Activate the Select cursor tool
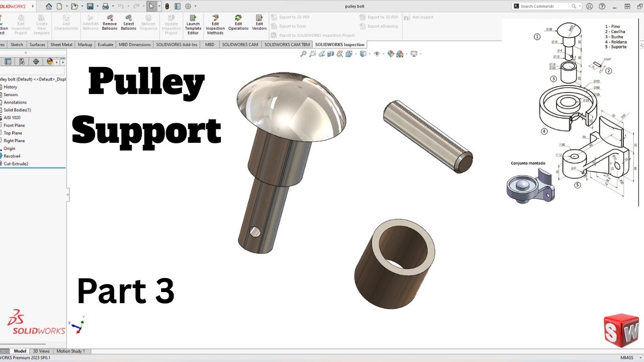Screen dimensions: 644x362 [151, 6]
